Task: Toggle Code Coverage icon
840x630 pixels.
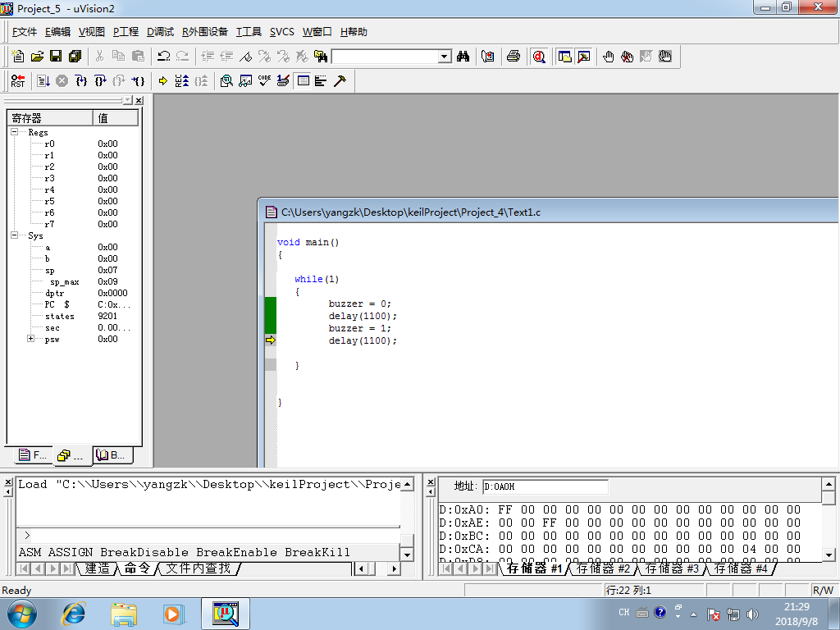Action: point(264,81)
